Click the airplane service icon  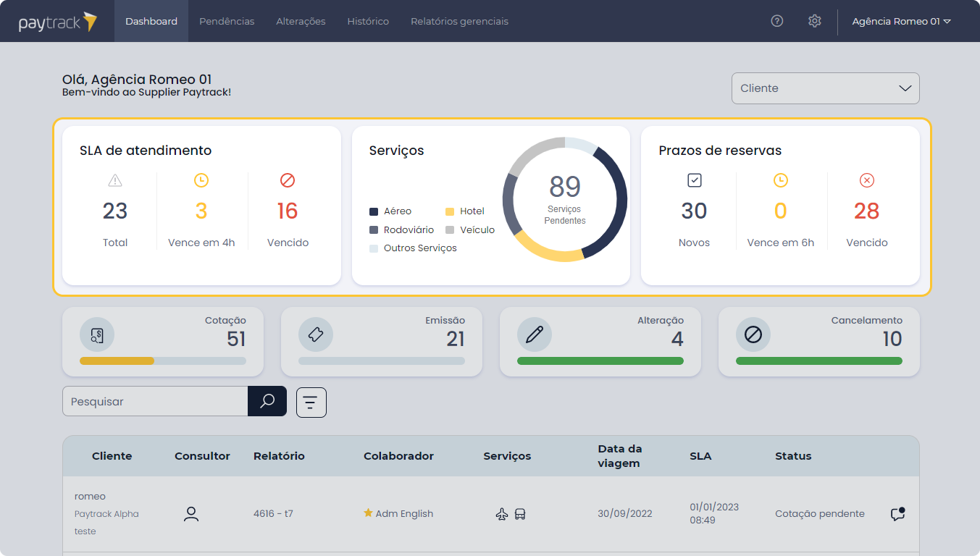point(502,514)
